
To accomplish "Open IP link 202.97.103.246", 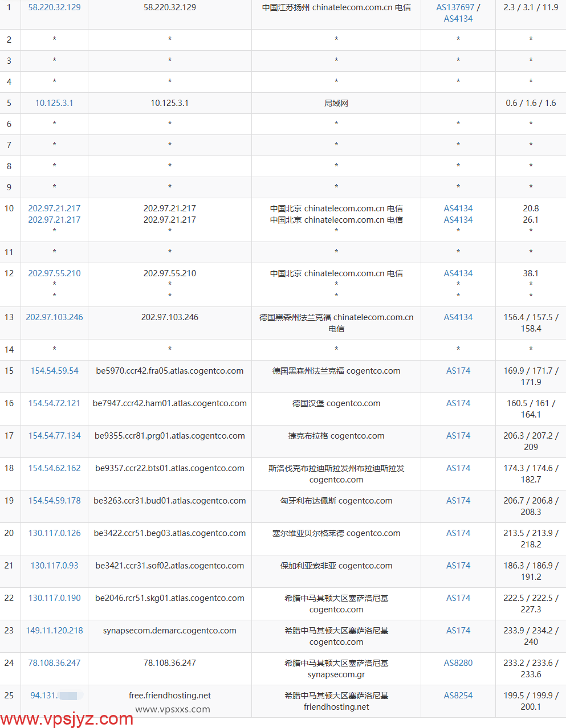I will (54, 317).
